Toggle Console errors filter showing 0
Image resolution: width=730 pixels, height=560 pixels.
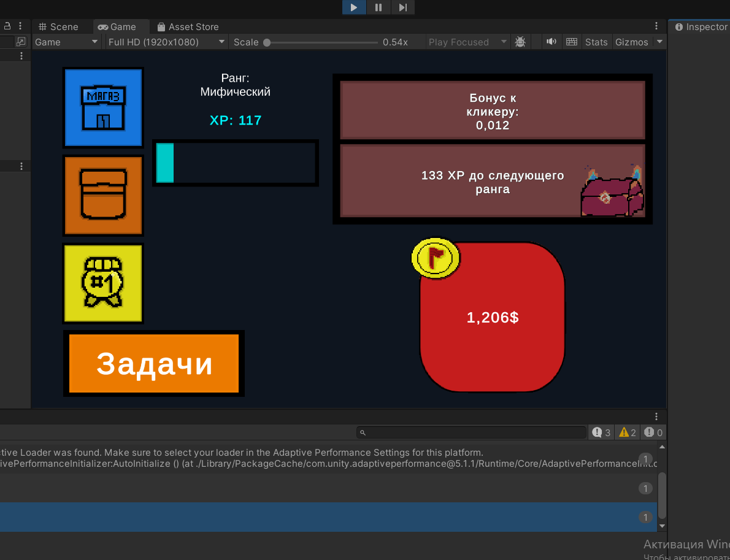click(x=653, y=432)
